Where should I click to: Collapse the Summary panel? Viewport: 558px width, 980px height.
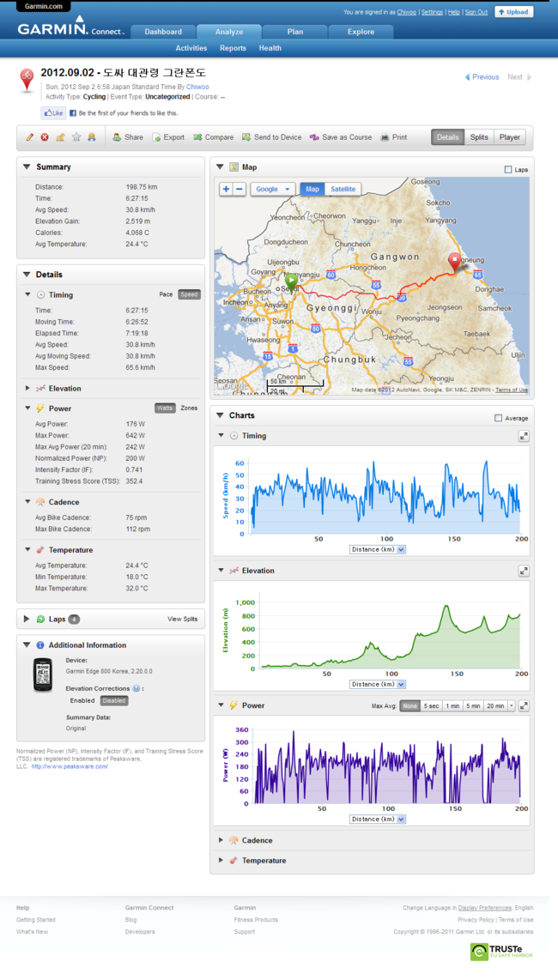[27, 166]
